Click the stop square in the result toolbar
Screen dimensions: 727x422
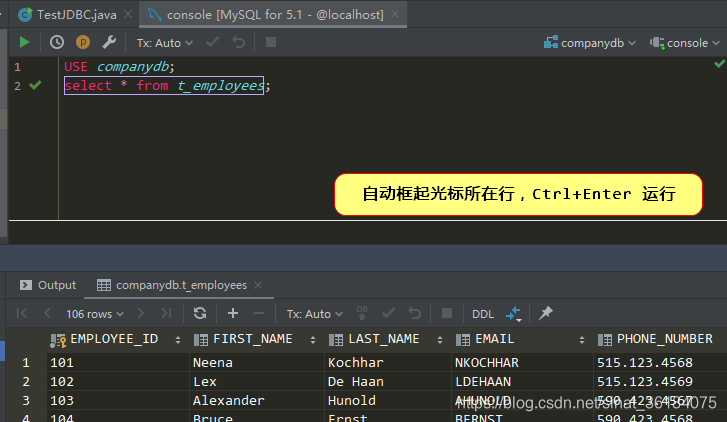[447, 313]
